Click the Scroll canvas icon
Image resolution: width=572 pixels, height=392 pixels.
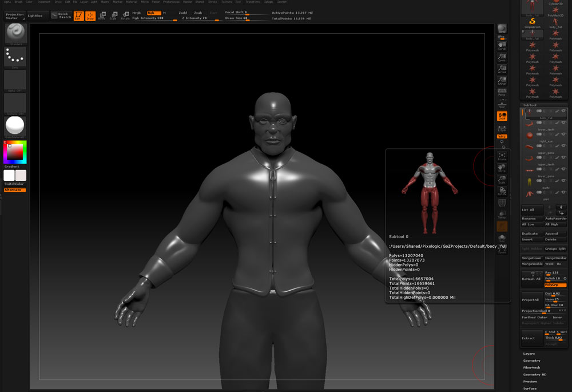click(x=502, y=46)
